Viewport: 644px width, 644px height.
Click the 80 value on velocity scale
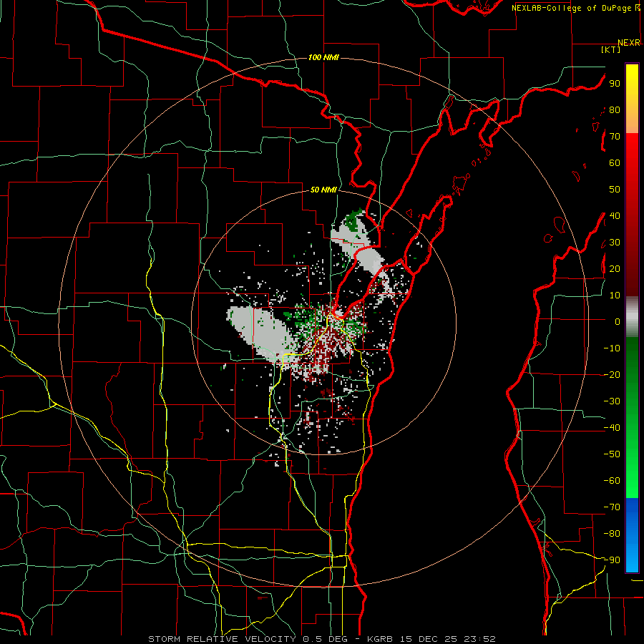tap(615, 110)
